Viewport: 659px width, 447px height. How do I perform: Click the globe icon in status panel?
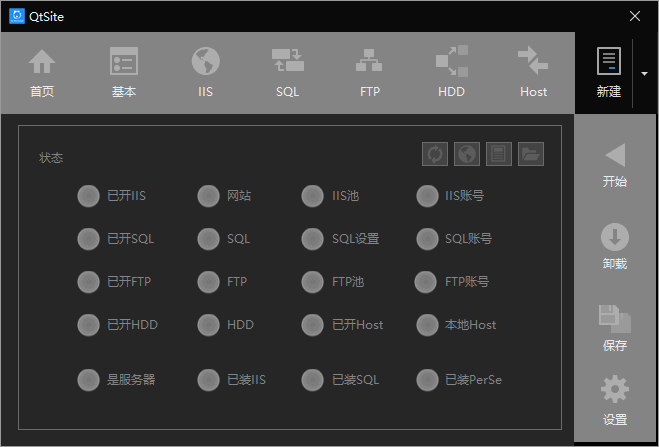(x=467, y=154)
